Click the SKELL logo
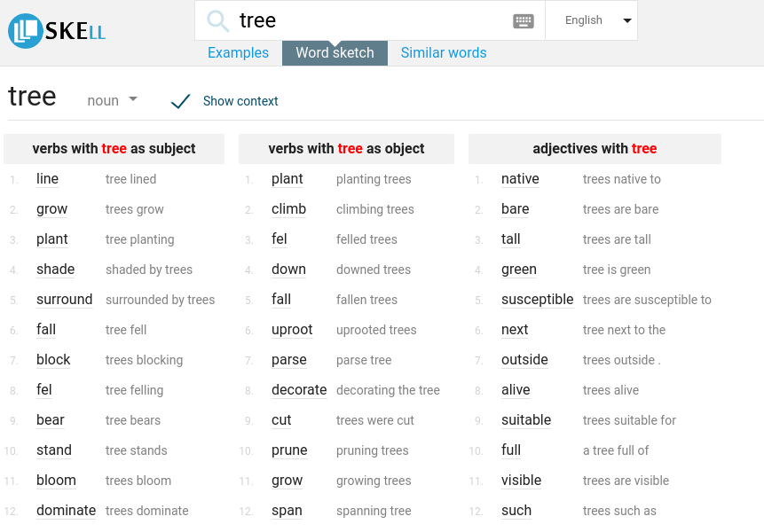Viewport: 764px width, 532px height. pyautogui.click(x=56, y=29)
